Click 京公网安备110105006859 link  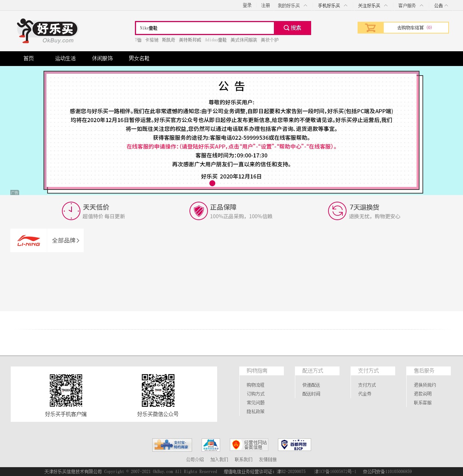(x=387, y=472)
